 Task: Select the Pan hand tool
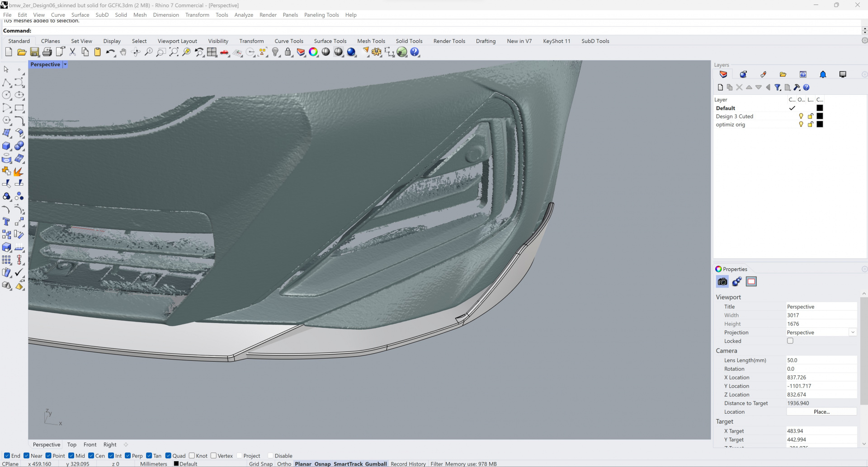coord(123,52)
